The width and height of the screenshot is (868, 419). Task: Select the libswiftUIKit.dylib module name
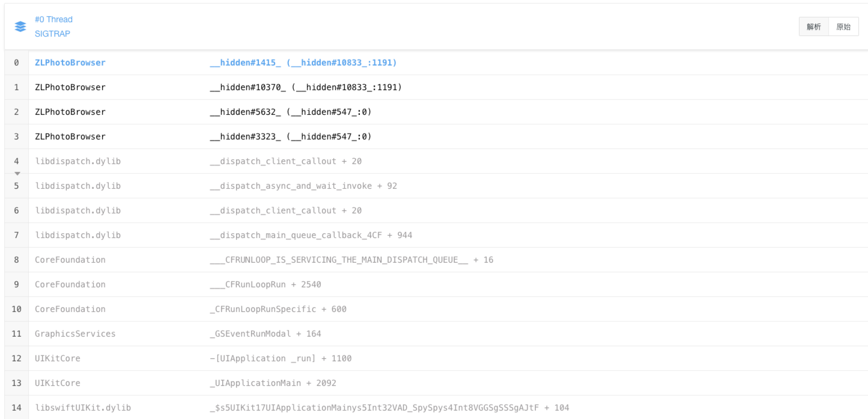83,408
